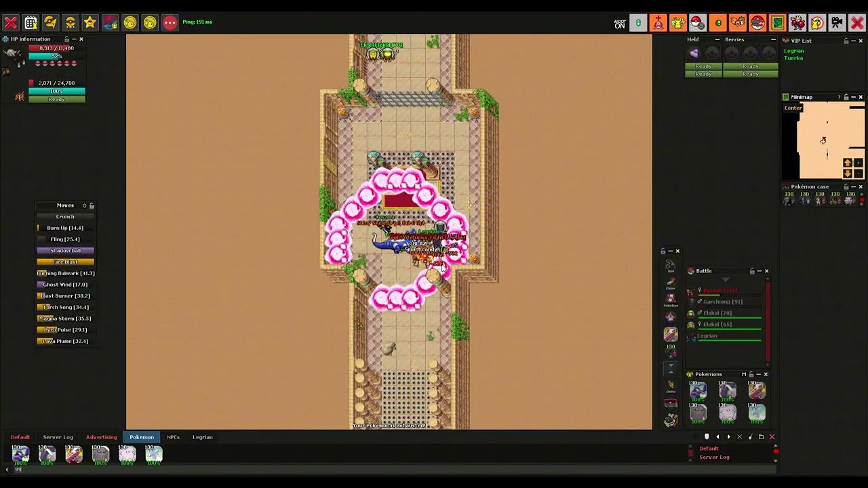Zoom out the minimap with minus
Image resolution: width=868 pixels, height=488 pixels.
pyautogui.click(x=859, y=174)
